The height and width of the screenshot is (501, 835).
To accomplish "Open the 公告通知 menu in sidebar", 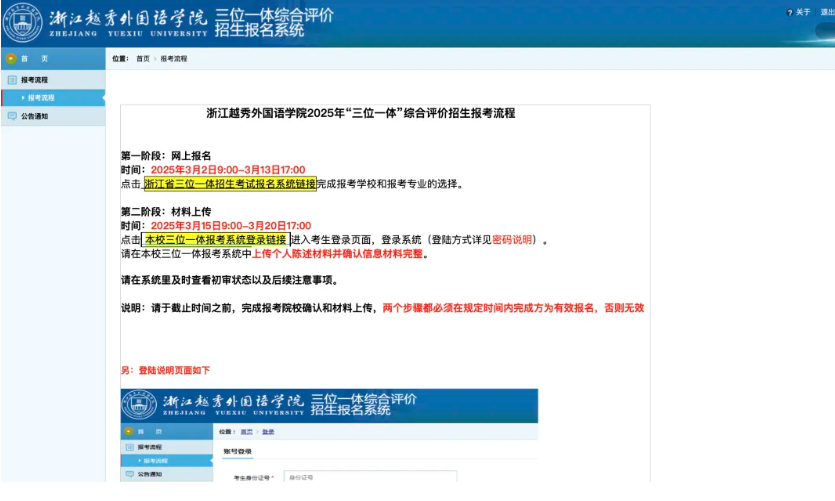I will point(53,116).
